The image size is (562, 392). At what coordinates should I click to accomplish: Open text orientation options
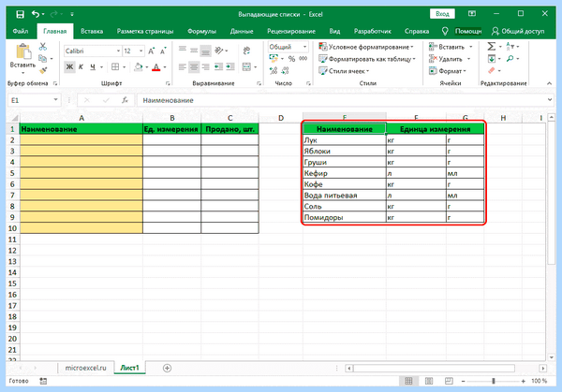pyautogui.click(x=219, y=51)
